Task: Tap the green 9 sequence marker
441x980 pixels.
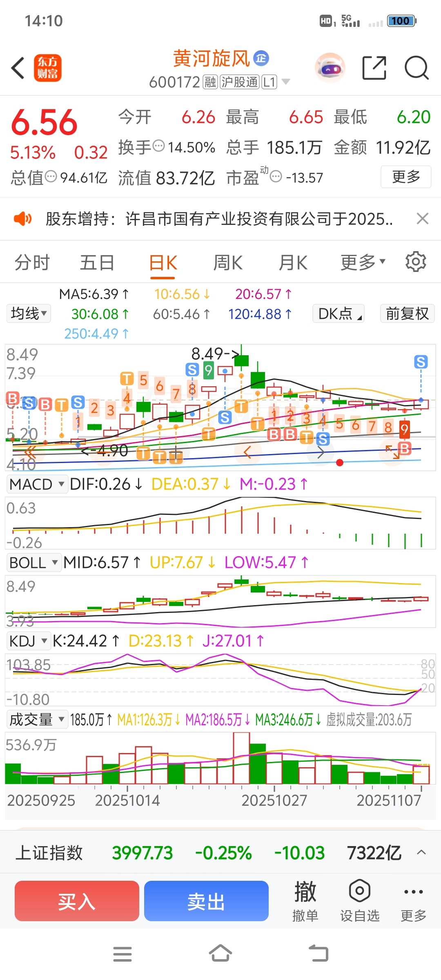Action: tap(209, 370)
